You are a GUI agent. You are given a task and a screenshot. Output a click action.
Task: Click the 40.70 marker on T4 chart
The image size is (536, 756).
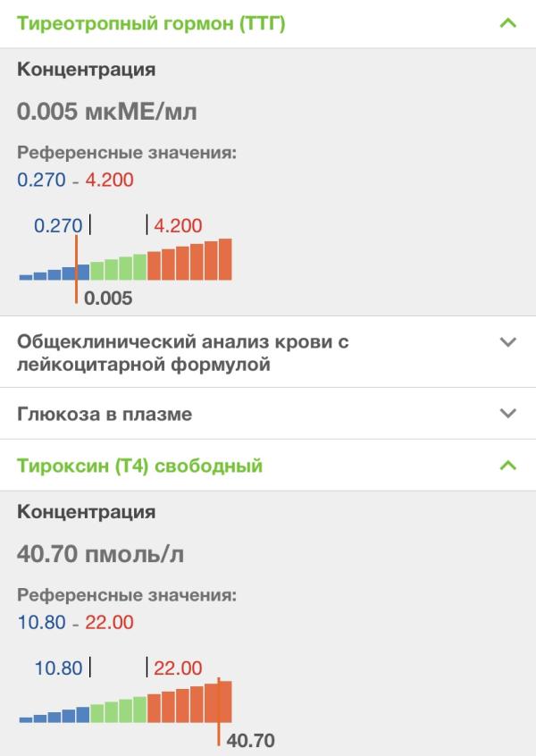pos(251,740)
